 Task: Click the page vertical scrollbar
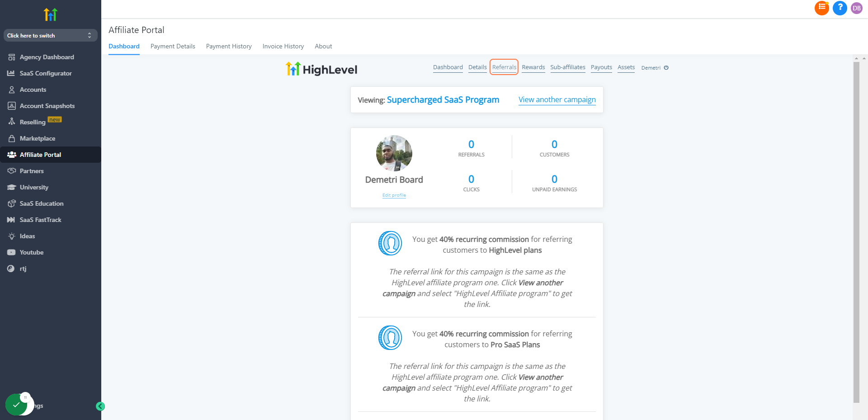[x=856, y=231]
